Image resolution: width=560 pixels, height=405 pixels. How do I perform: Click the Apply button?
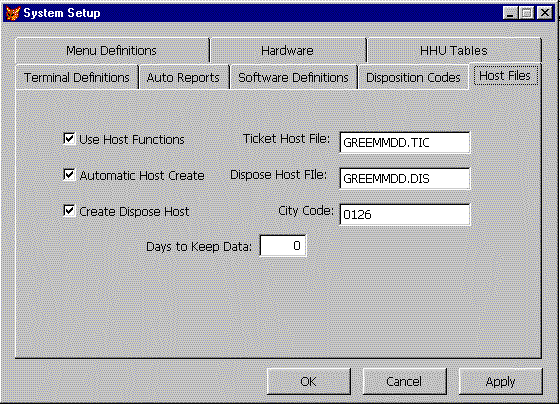(x=500, y=381)
